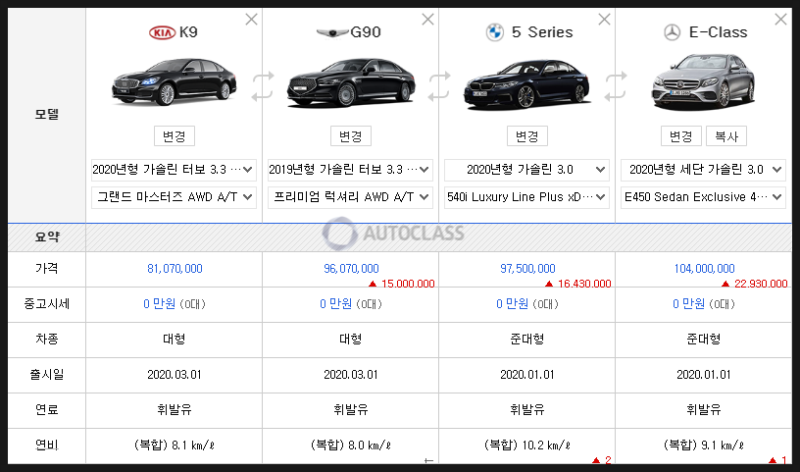Viewport: 800px width, 472px height.
Task: Close the E-Class comparison column
Action: click(x=781, y=19)
